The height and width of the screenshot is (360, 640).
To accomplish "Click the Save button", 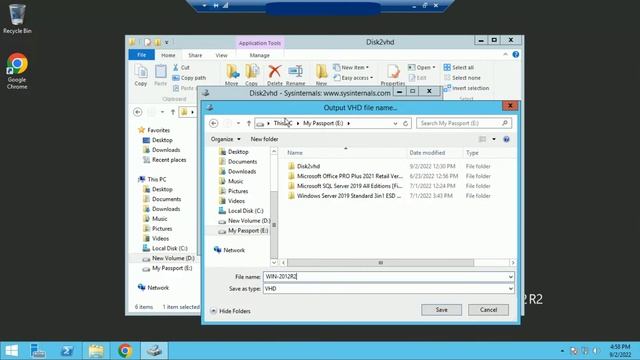I will tap(442, 310).
